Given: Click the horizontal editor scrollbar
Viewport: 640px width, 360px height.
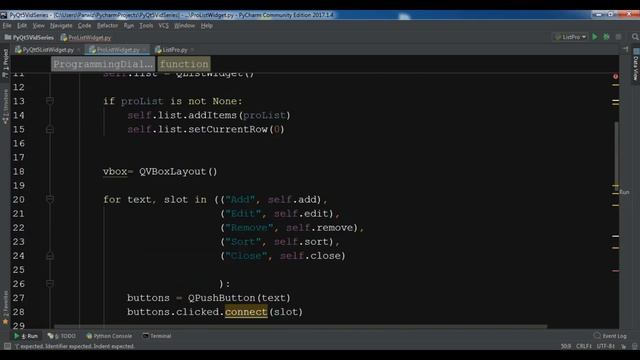Looking at the screenshot, I should 300,327.
